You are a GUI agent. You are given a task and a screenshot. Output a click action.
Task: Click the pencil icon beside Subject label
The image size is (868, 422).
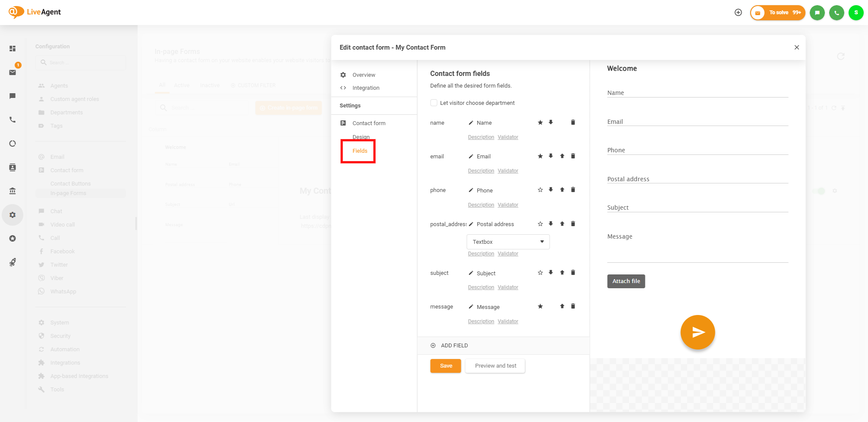[471, 273]
